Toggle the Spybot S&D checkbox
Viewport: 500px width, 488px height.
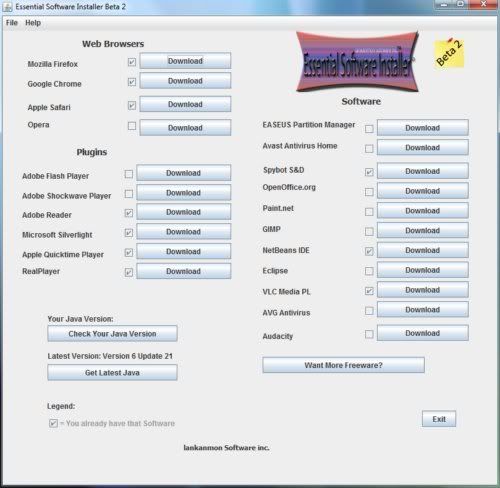(x=369, y=172)
